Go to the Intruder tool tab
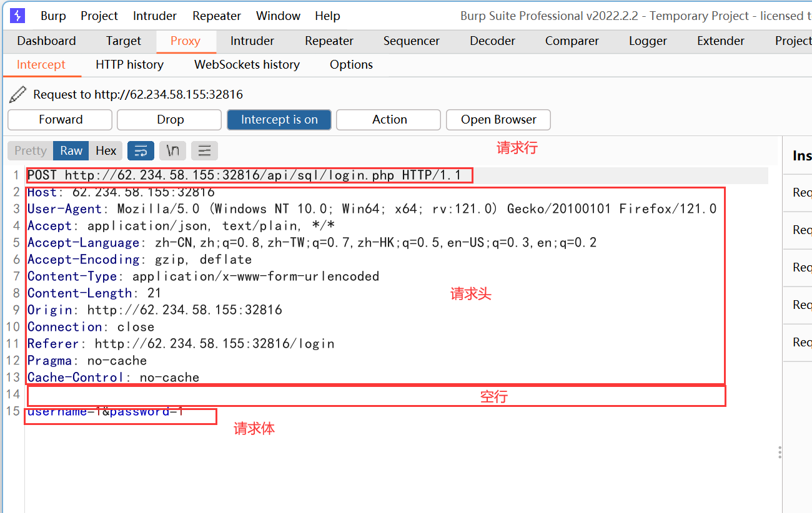This screenshot has height=513, width=812. pos(252,41)
